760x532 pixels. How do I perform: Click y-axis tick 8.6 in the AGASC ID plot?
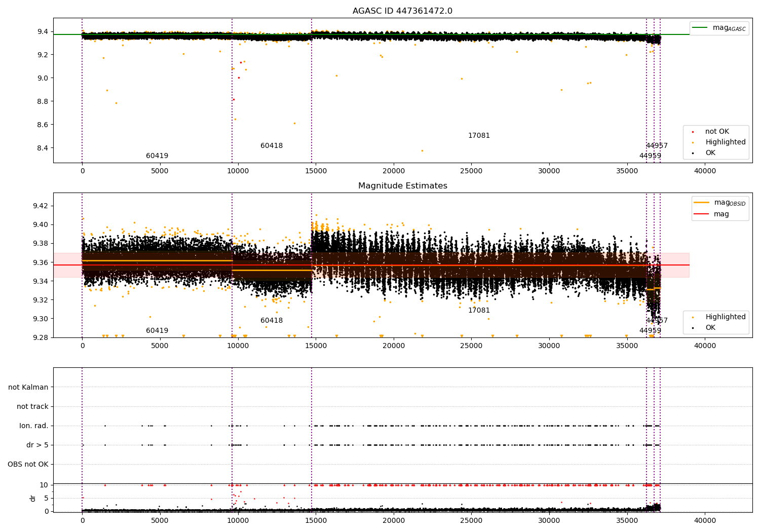pyautogui.click(x=43, y=125)
